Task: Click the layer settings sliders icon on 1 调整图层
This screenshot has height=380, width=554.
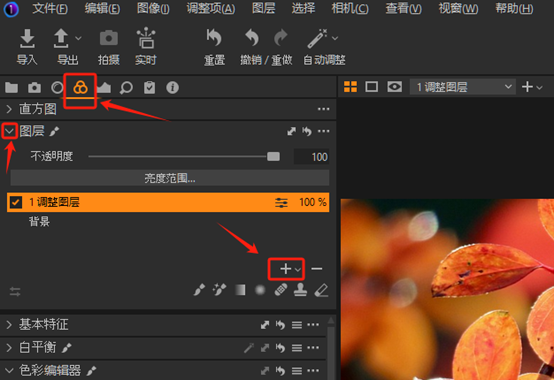Action: (281, 203)
